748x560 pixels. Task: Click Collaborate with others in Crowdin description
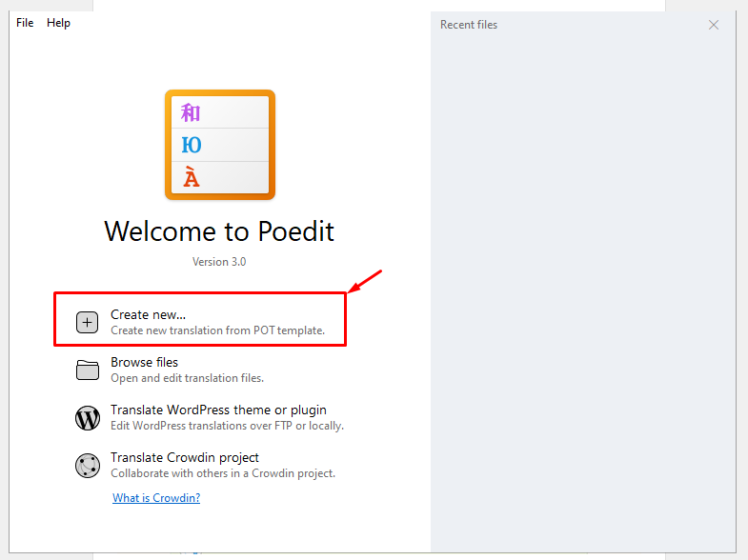coord(223,473)
